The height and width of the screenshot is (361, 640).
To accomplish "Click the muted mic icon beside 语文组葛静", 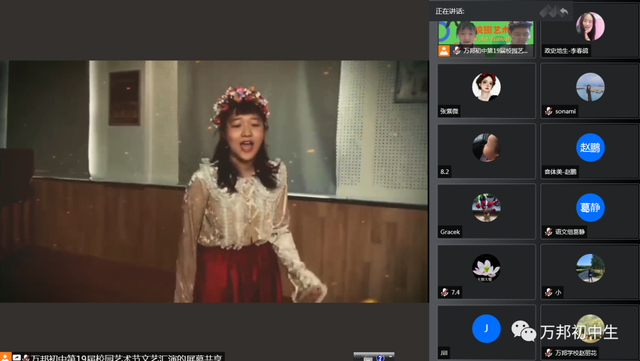I will tap(549, 232).
